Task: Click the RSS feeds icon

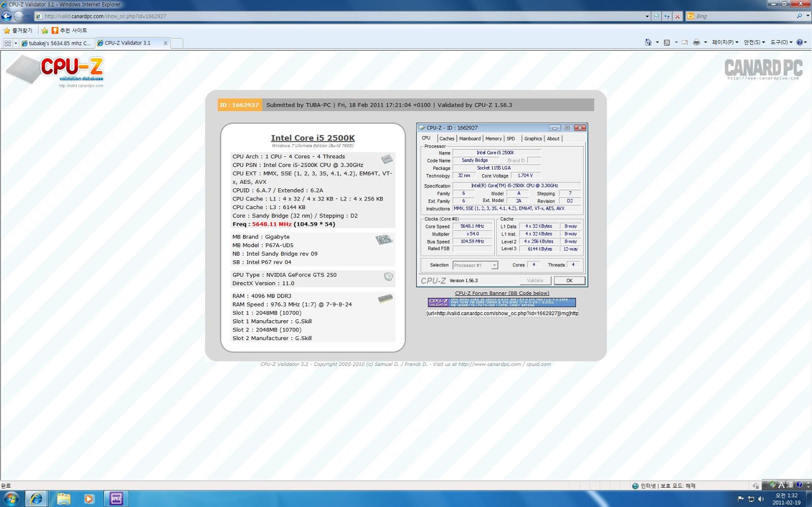Action: (667, 42)
